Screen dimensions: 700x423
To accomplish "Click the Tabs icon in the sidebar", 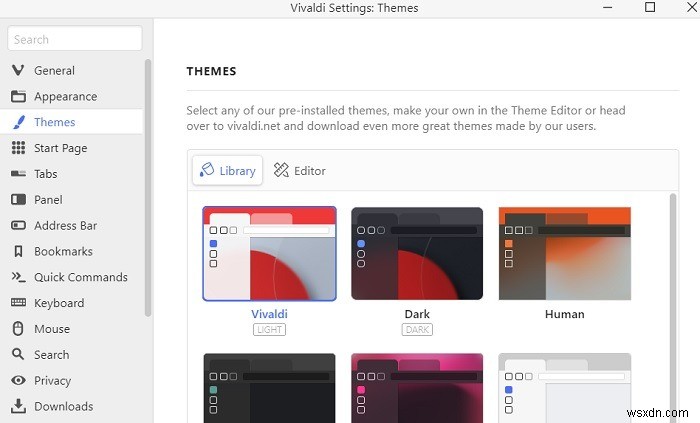I will pos(18,173).
